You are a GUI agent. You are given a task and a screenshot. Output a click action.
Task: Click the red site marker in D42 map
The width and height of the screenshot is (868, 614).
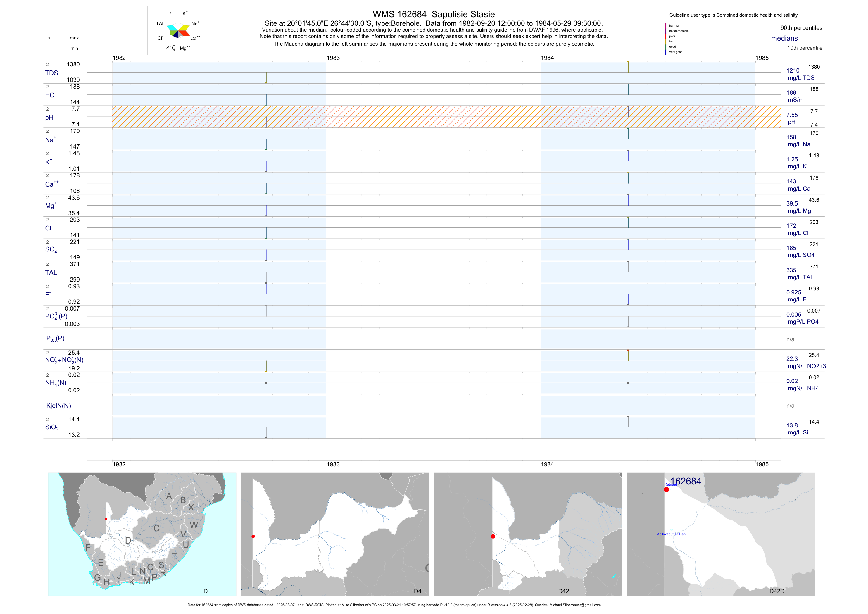[x=493, y=536]
